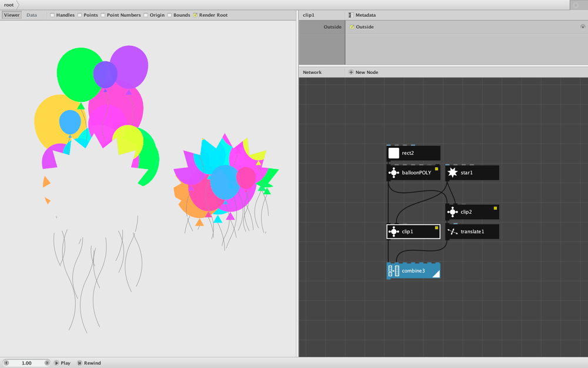The width and height of the screenshot is (588, 368).
Task: Select the rect2 node icon
Action: click(393, 153)
